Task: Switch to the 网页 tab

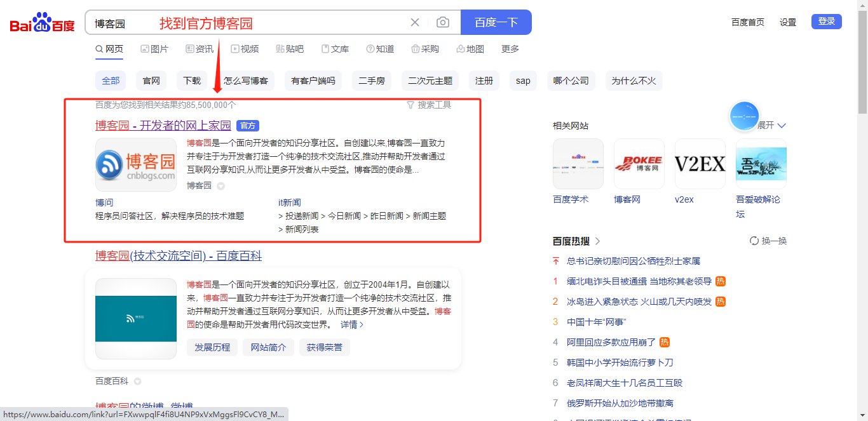Action: pyautogui.click(x=109, y=49)
